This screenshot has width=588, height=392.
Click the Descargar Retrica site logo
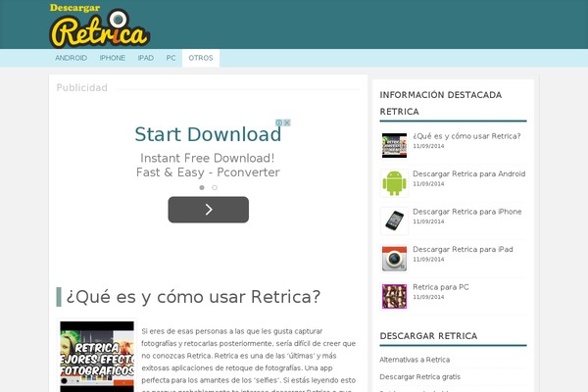click(x=100, y=25)
